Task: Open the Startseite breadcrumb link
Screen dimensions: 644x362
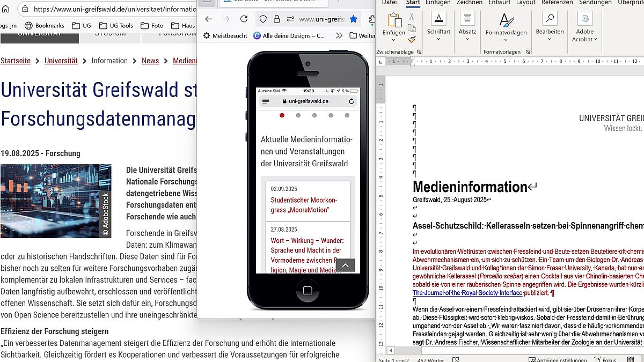Action: [16, 61]
